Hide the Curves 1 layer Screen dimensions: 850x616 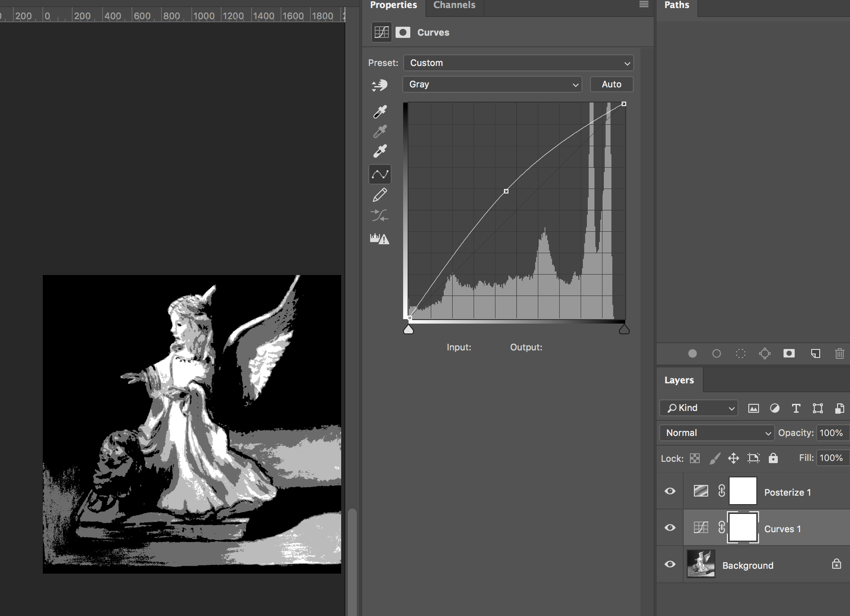[670, 528]
